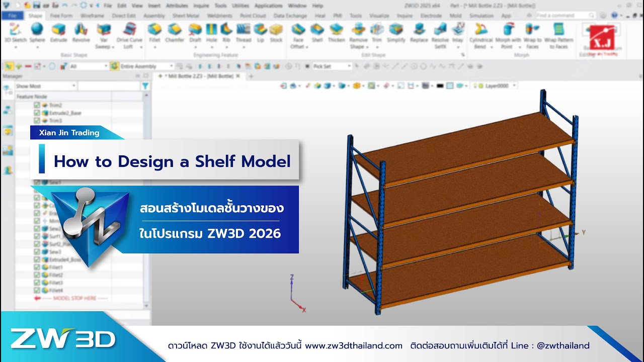Select the 3D Sketch tool
The height and width of the screenshot is (362, 644).
tap(15, 34)
